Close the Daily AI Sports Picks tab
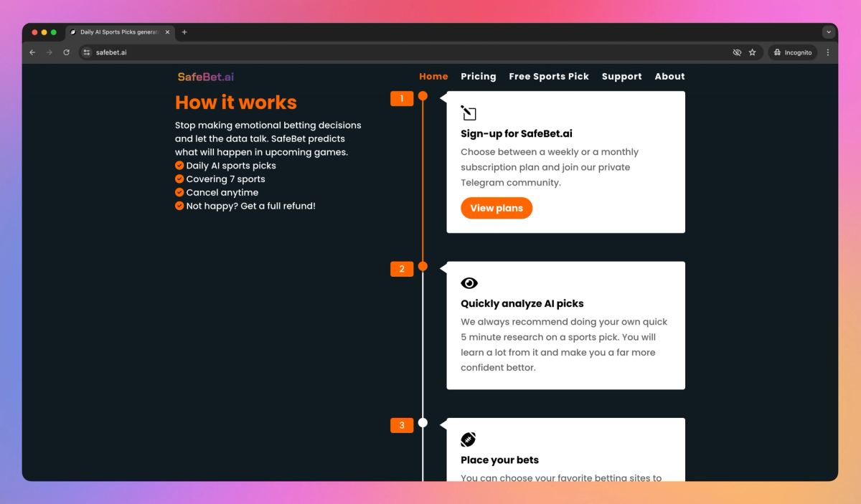The height and width of the screenshot is (504, 861). 167,32
